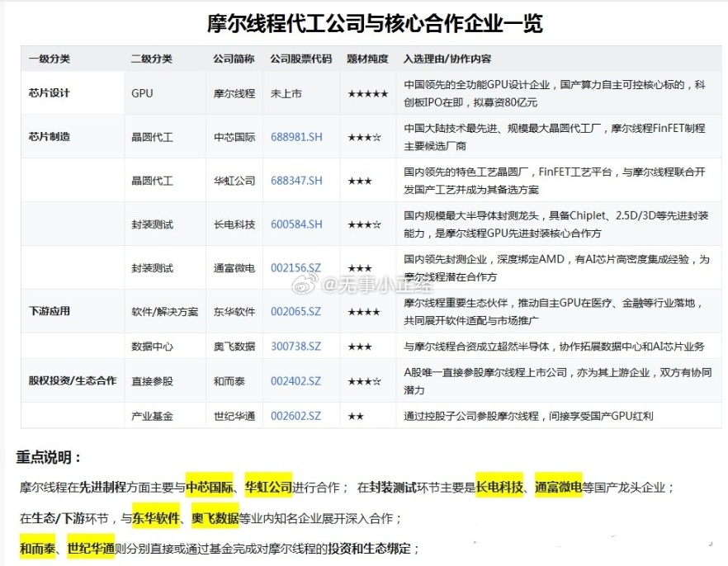This screenshot has width=728, height=566.
Task: Click the three-star rating for 奥飞数据
Action: point(360,347)
